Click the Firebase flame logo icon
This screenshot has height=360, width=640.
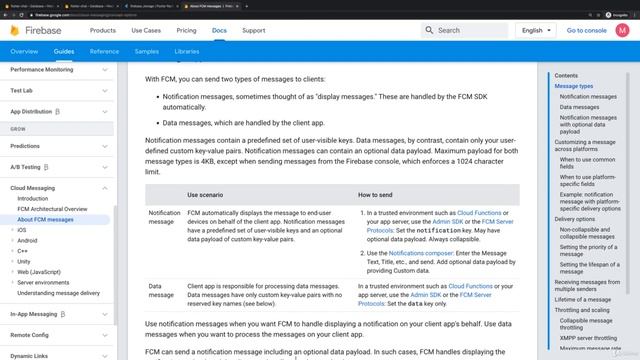coord(15,30)
